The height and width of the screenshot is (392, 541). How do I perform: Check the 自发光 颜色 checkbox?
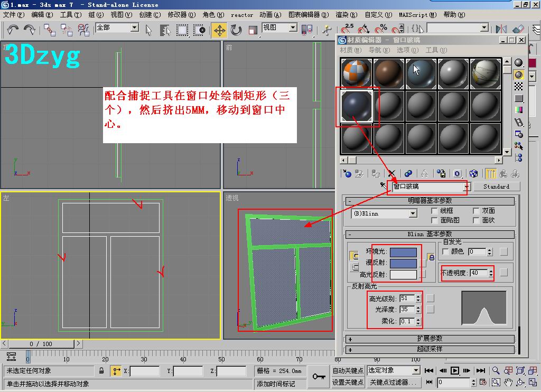point(445,251)
